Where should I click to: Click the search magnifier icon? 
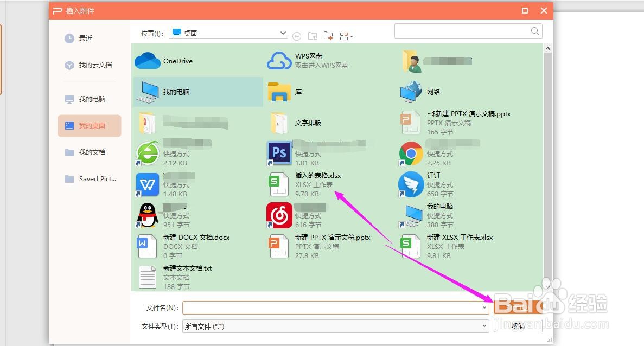coord(535,31)
